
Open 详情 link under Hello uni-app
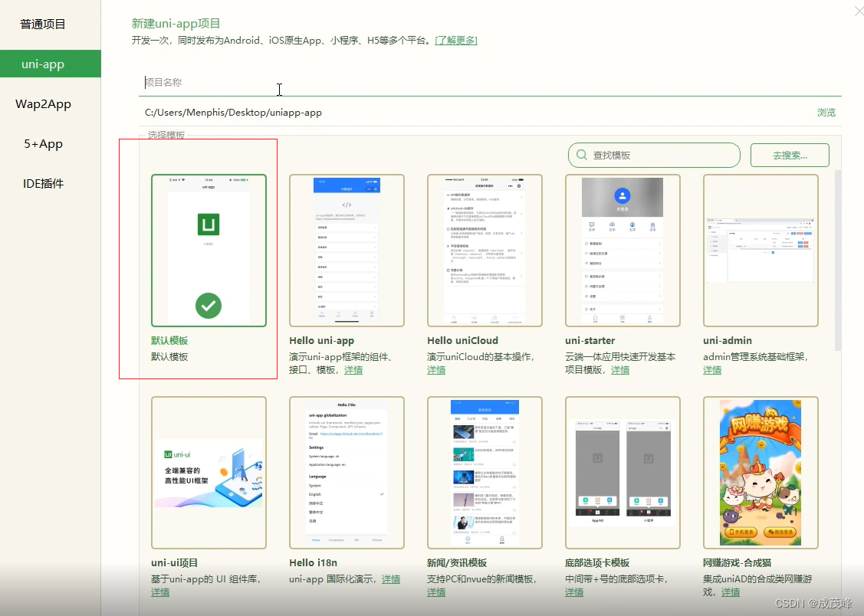(353, 370)
